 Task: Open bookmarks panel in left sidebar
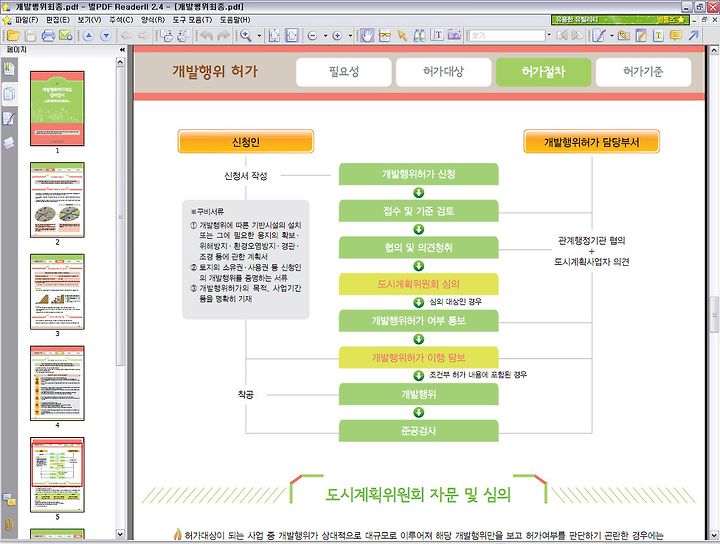tap(9, 69)
